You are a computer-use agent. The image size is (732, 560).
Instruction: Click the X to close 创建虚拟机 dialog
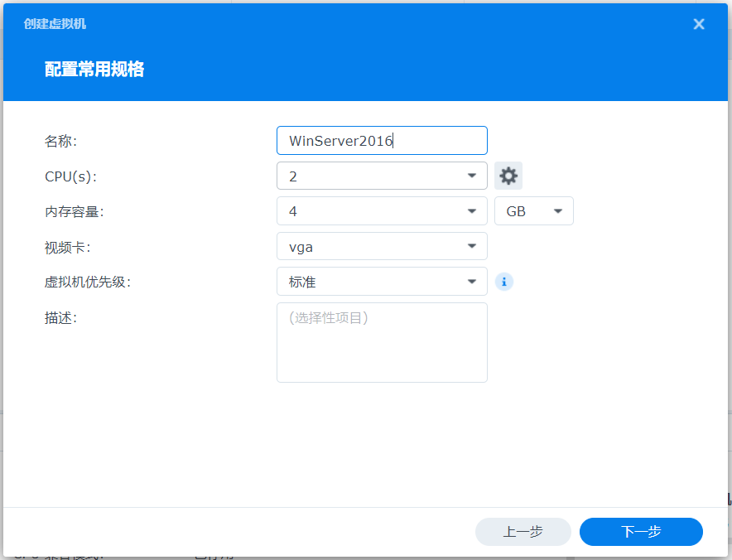699,24
